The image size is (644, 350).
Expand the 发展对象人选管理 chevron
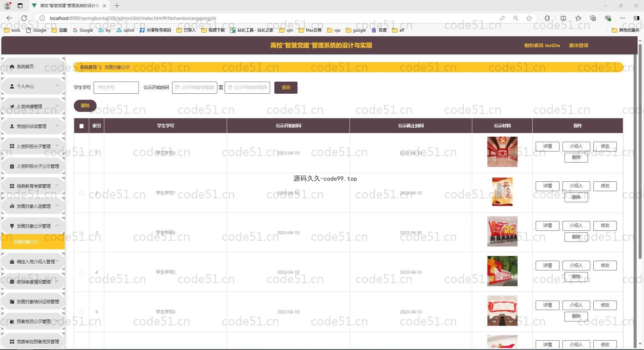coord(57,205)
